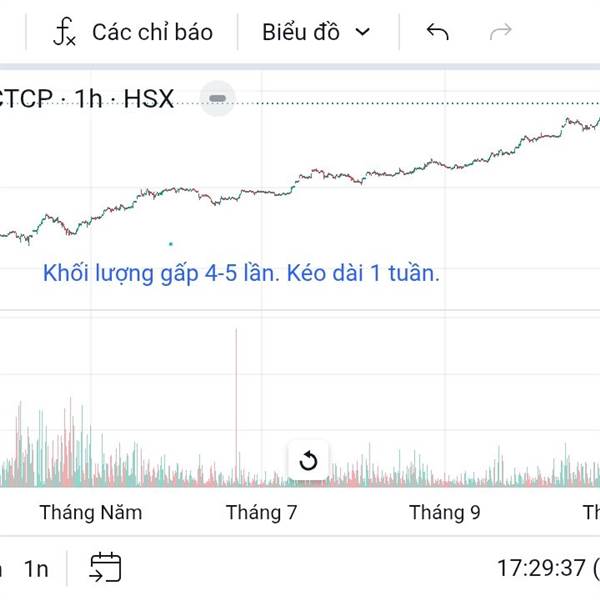
Task: Click the price candles above Tháng 9
Action: point(444,162)
